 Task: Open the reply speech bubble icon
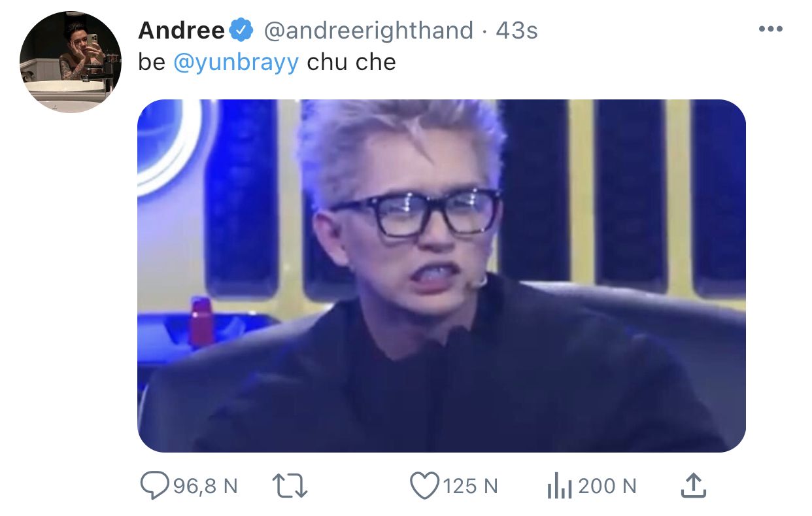(x=155, y=486)
